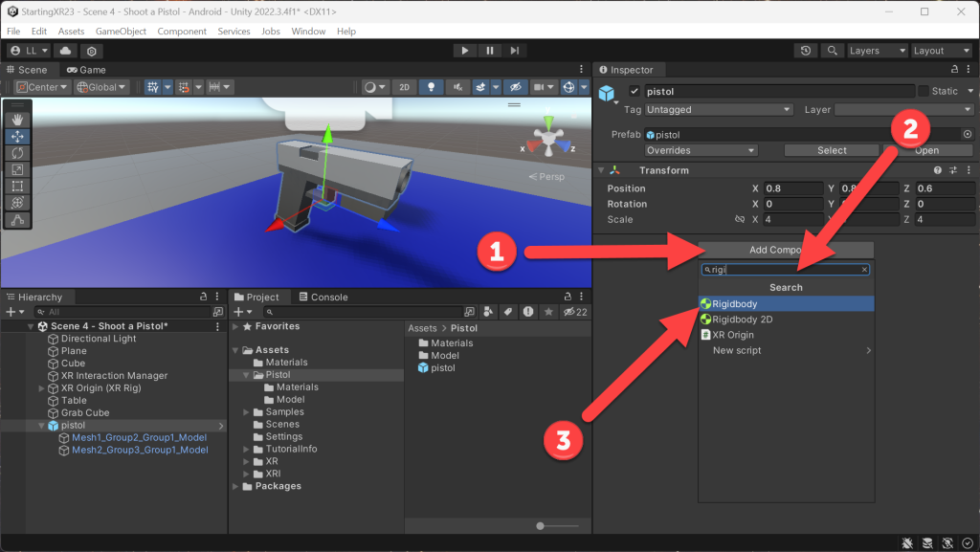Viewport: 980px width, 552px height.
Task: Switch to the Project tab
Action: click(256, 298)
